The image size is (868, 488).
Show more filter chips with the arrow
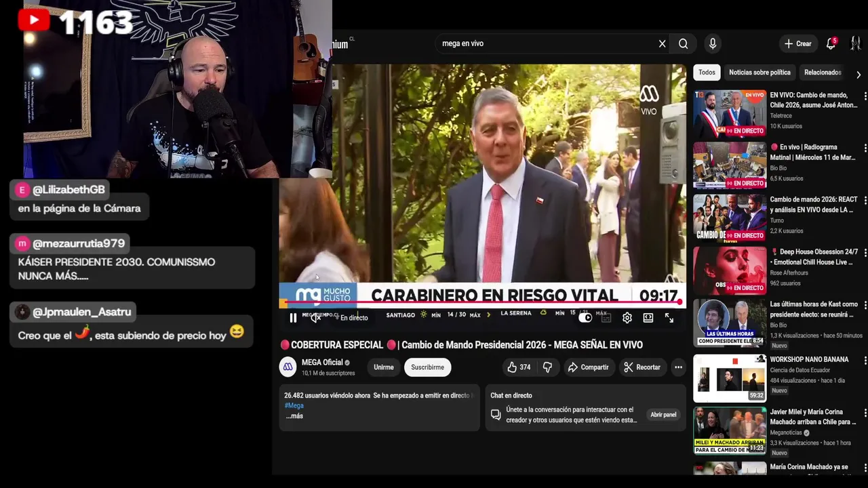[859, 75]
